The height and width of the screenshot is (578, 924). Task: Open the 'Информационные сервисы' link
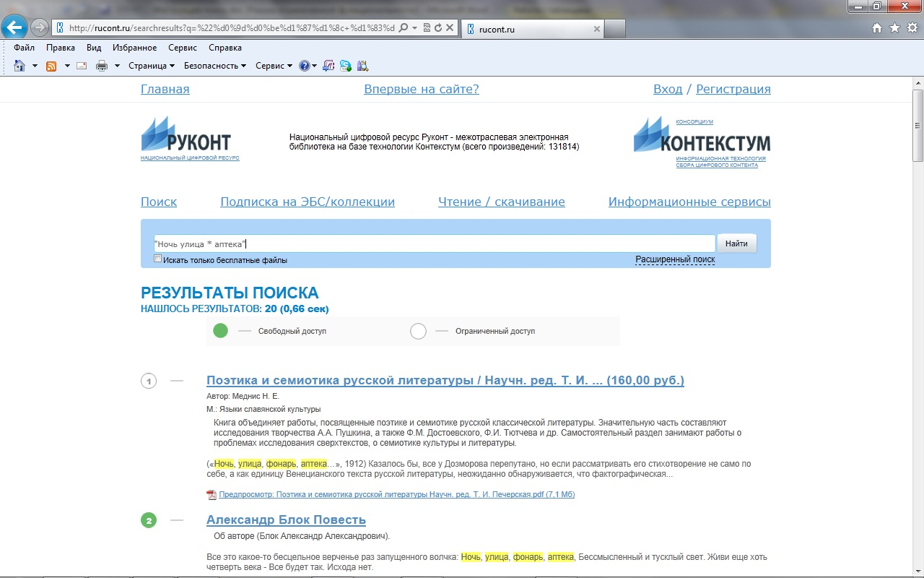689,202
